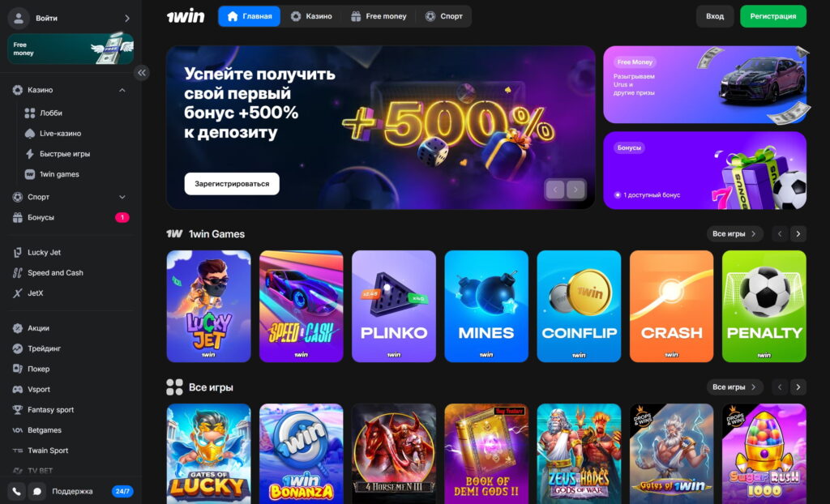Collapse the Казино sidebar section
Screen dimensions: 830x504
pos(122,90)
